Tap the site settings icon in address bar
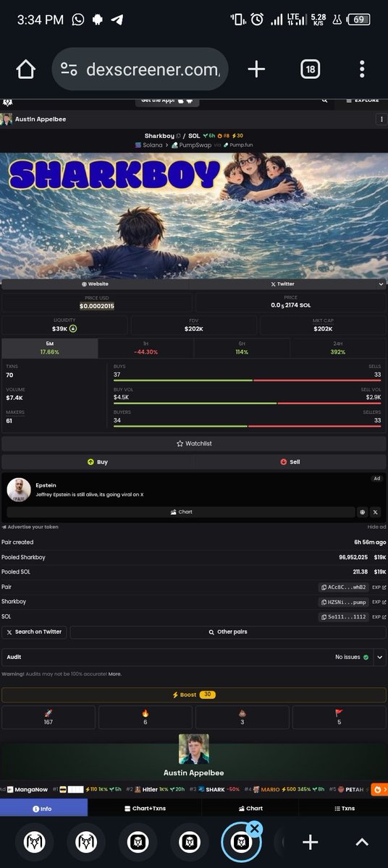This screenshot has height=868, width=388. click(69, 69)
